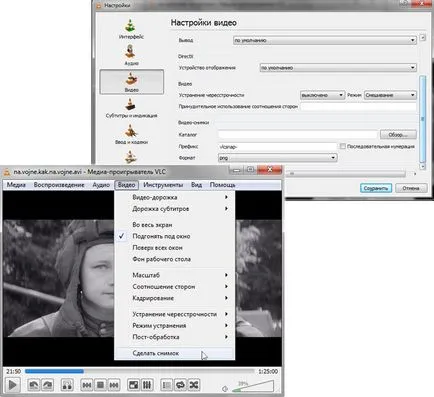The height and width of the screenshot is (397, 434).
Task: Expand Видео-дорожка submenu
Action: [x=175, y=197]
